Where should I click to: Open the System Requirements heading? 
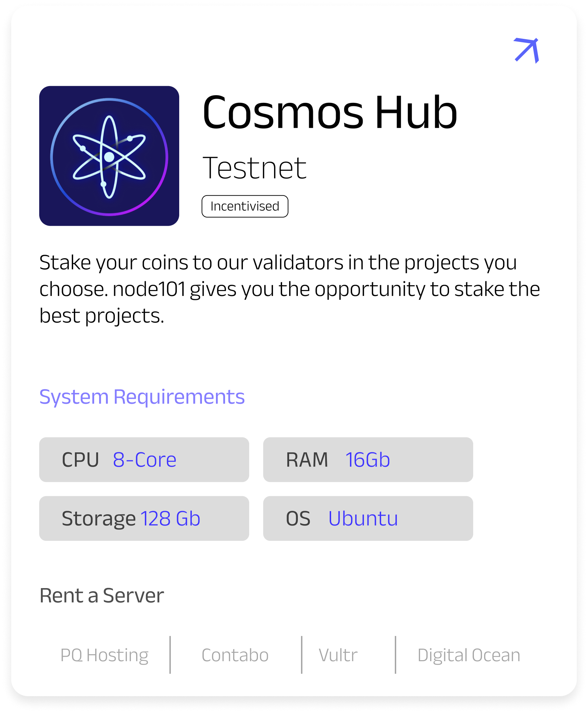pyautogui.click(x=142, y=397)
